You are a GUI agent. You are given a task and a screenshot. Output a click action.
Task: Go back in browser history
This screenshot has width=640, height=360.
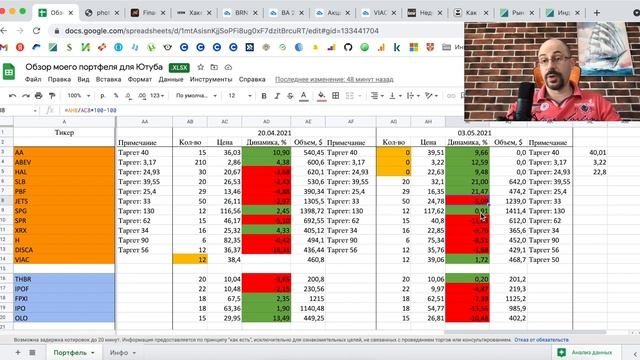[4, 31]
